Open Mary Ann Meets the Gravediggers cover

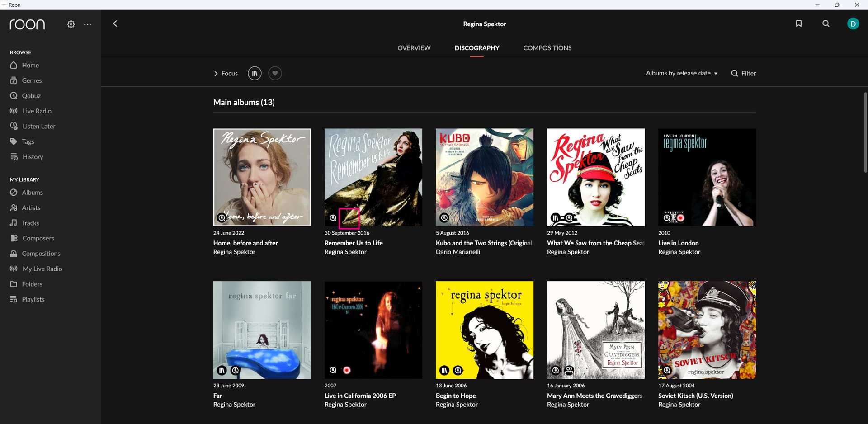click(x=596, y=330)
